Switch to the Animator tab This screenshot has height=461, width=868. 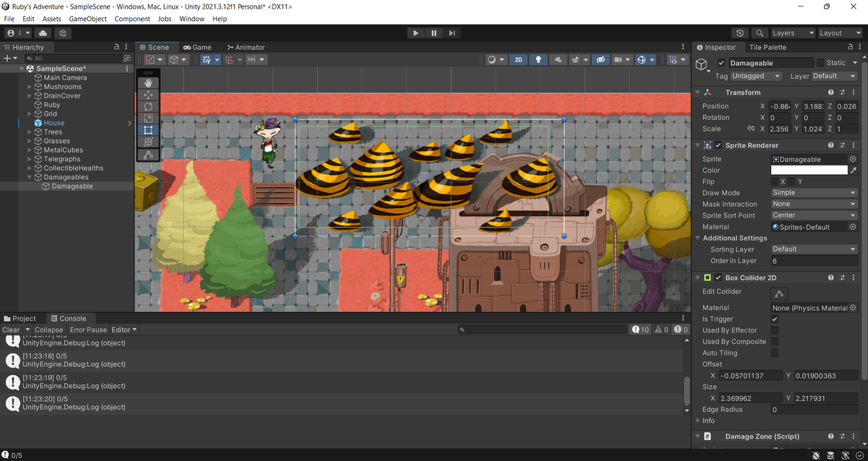click(246, 47)
